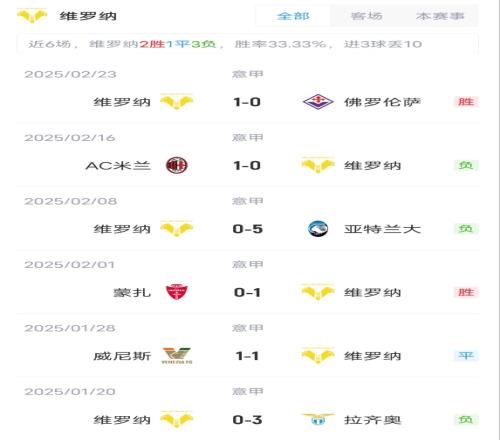The height and width of the screenshot is (440, 500).
Task: Click the green 负 badge on the 拉齐奥 match
Action: click(x=466, y=419)
